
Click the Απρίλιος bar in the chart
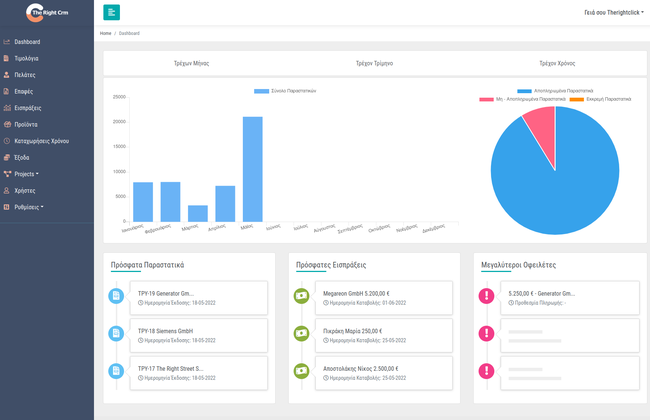[x=225, y=204]
